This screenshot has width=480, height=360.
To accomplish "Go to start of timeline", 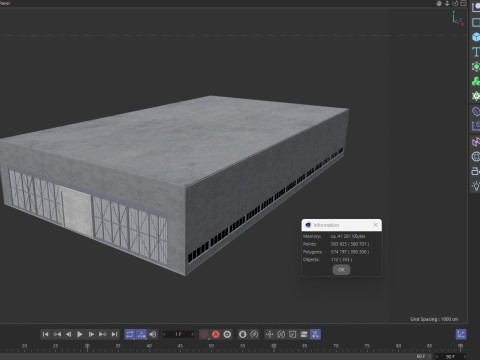I will 46,334.
